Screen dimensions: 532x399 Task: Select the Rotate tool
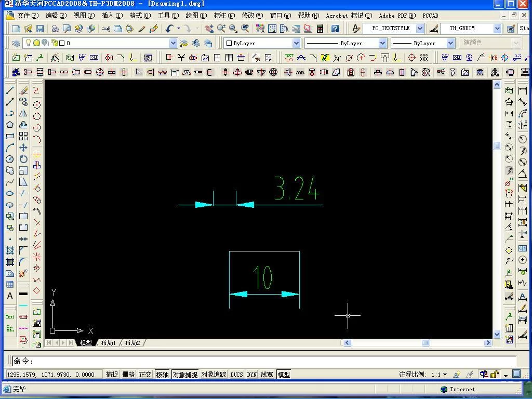[x=23, y=159]
